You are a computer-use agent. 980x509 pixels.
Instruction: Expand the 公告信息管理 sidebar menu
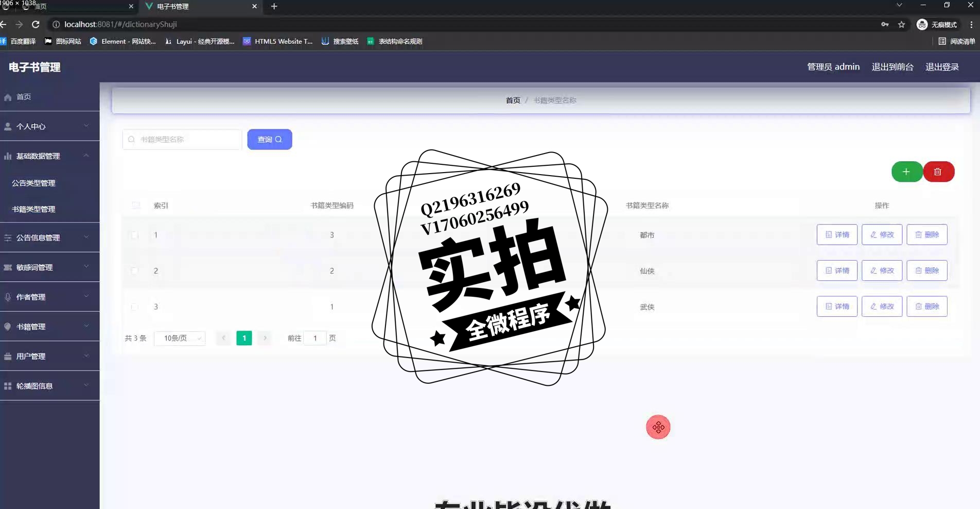tap(49, 237)
